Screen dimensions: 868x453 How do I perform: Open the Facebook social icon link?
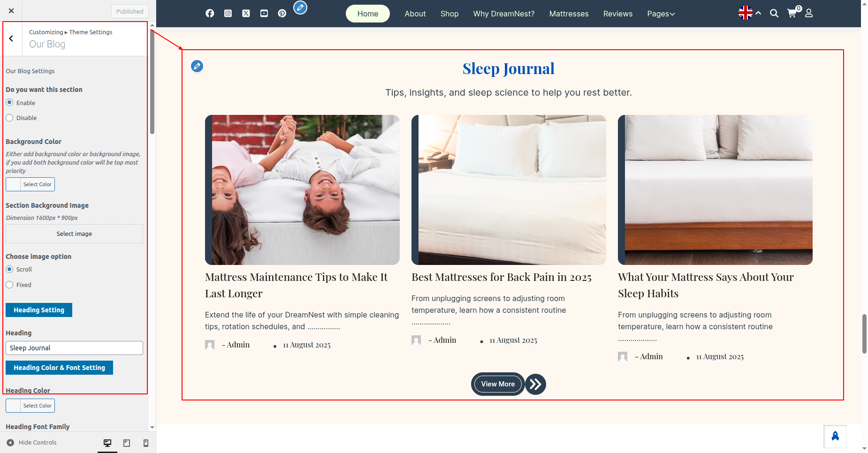[x=210, y=14]
